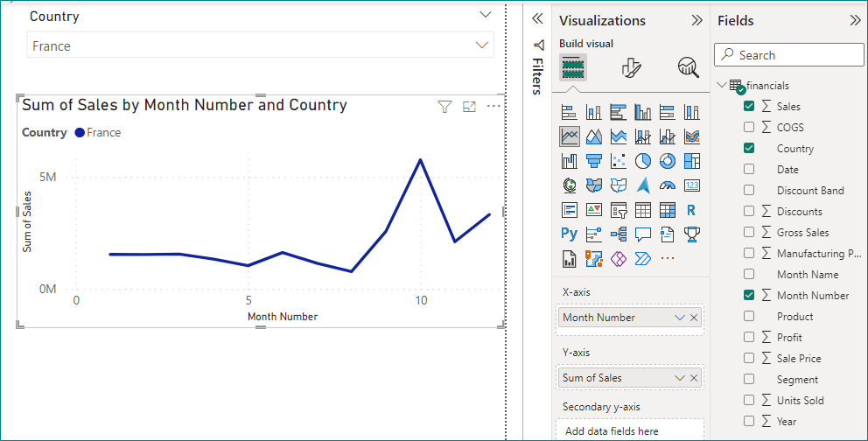Add the Q&A speech bubble visual
The height and width of the screenshot is (441, 868).
[x=643, y=234]
